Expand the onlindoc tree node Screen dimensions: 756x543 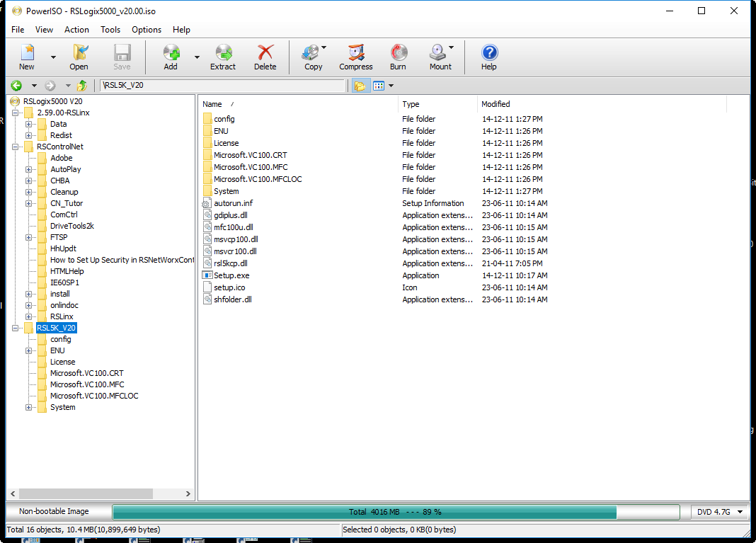[x=29, y=305]
